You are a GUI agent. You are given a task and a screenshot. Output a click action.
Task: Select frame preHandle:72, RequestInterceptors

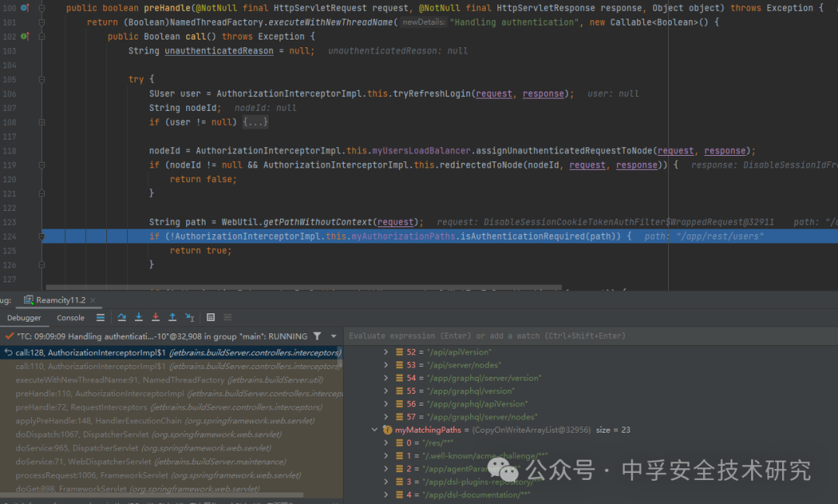(x=171, y=407)
